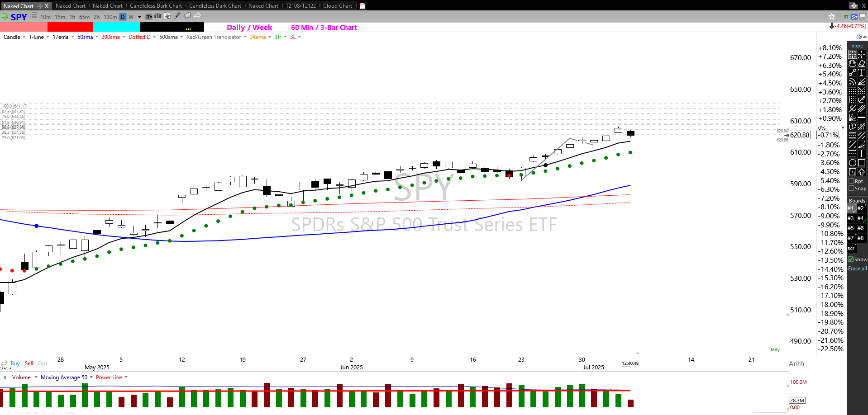Screen dimensions: 868x415
Task: Click the Sell button
Action: tap(29, 363)
